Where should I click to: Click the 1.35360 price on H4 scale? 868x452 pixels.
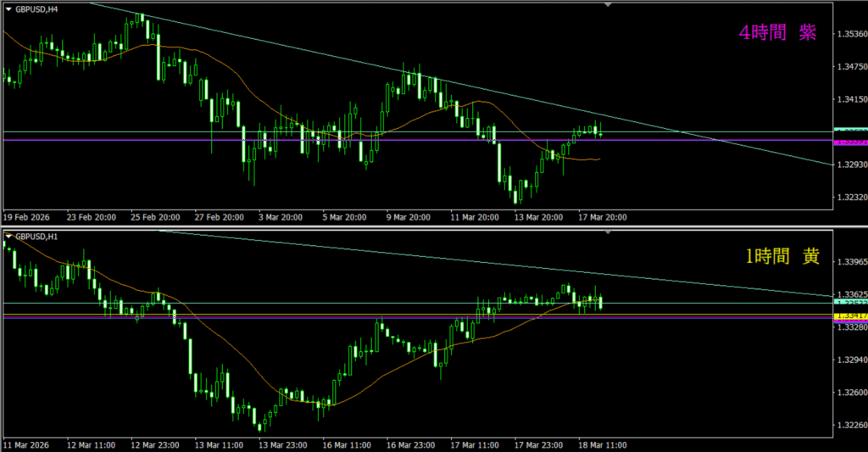(x=850, y=34)
